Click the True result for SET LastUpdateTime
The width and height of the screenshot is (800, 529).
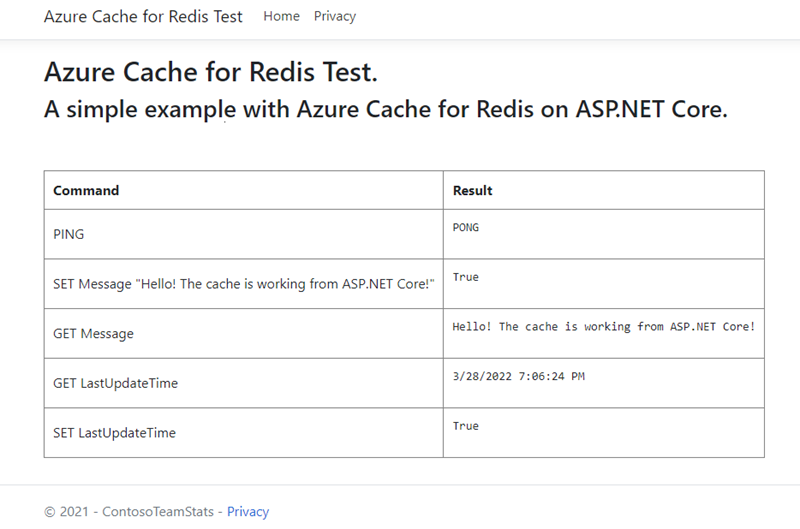[466, 426]
